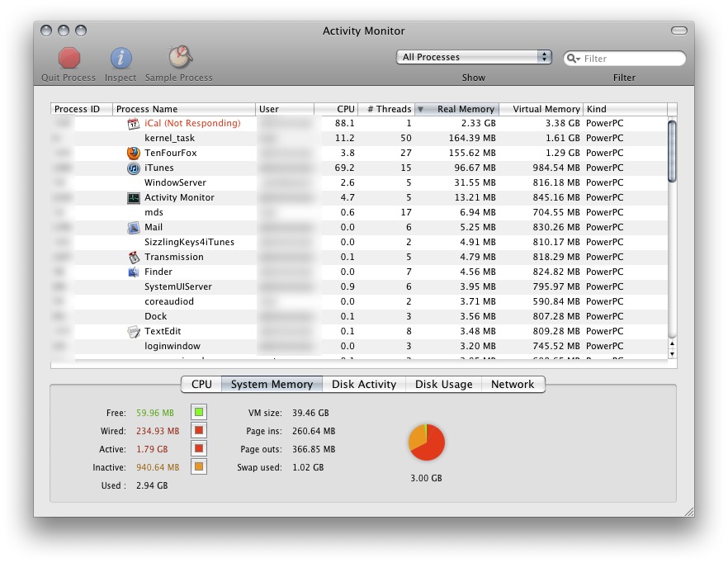Click the 59.96 MB Free value
This screenshot has width=728, height=563.
coord(155,413)
